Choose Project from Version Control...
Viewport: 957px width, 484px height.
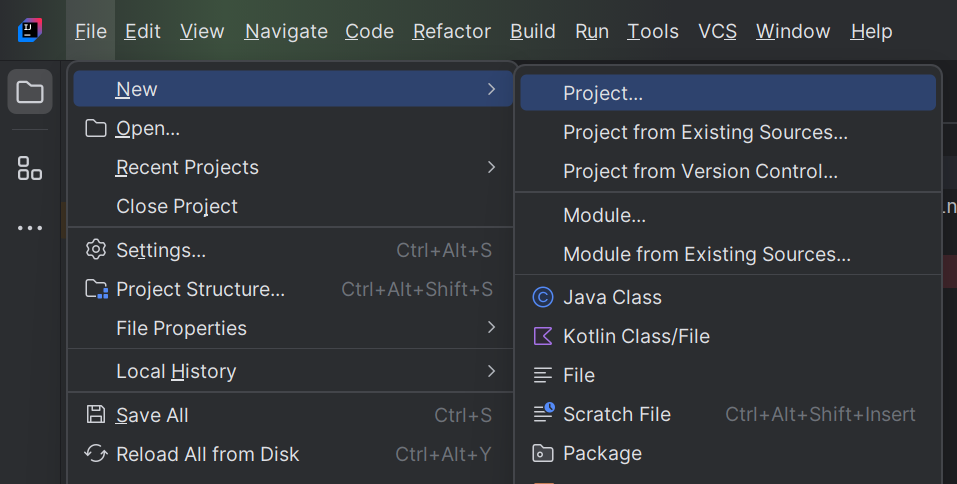pyautogui.click(x=700, y=171)
